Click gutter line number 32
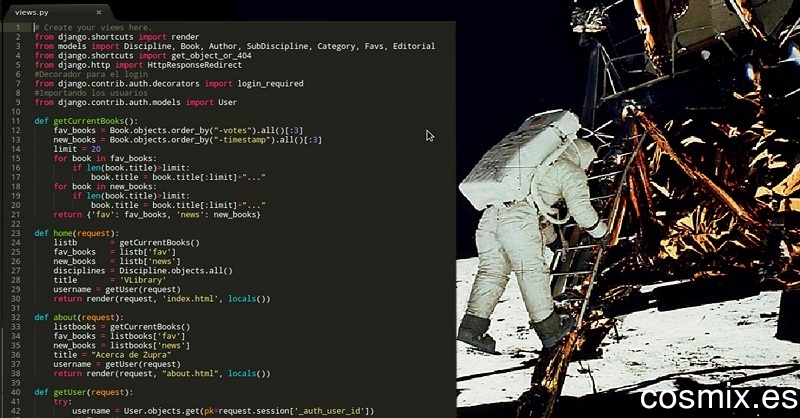The height and width of the screenshot is (418, 800). pos(15,317)
